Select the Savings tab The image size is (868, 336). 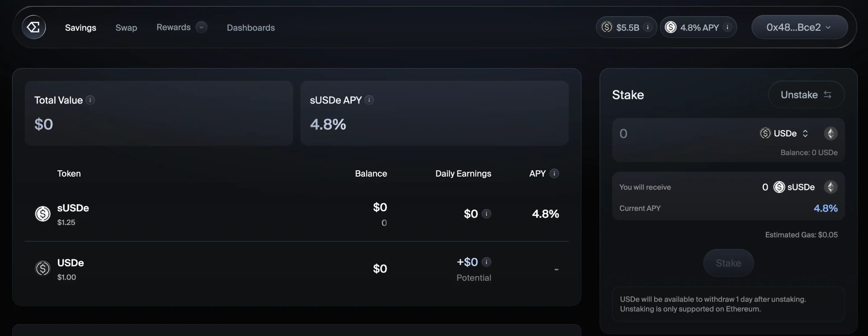tap(80, 28)
